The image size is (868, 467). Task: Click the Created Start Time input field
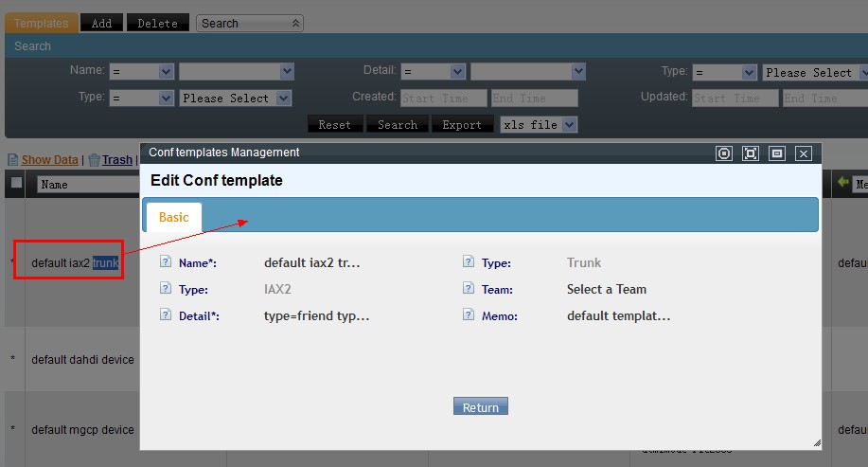tap(443, 98)
